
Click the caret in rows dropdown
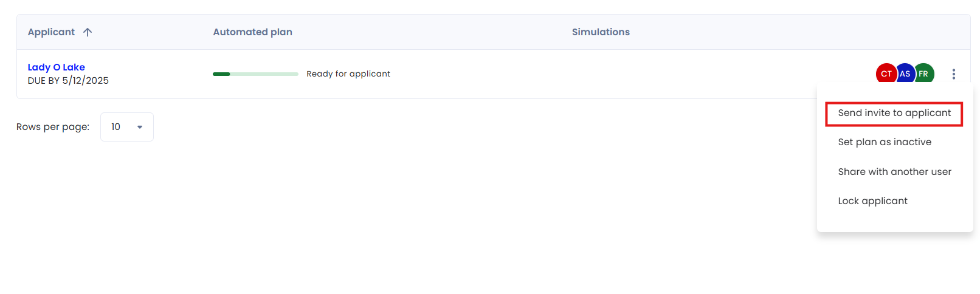(140, 127)
